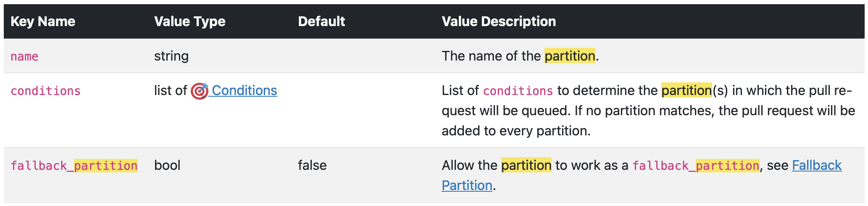Viewport: 868px width, 206px height.
Task: Click the "fallback_partition" key in the Key Name column
Action: click(x=74, y=166)
